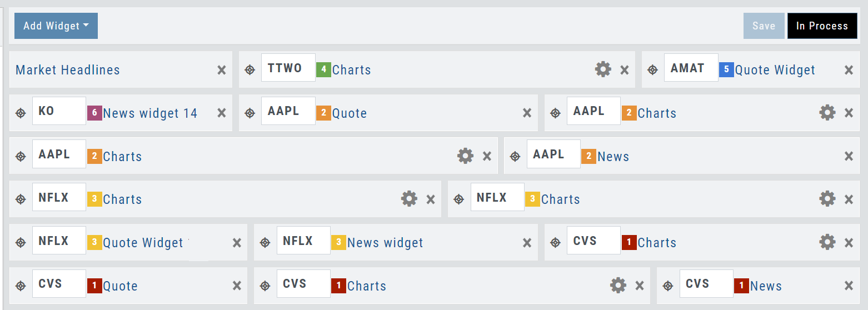Open the Market Headlines title link
868x310 pixels.
coord(68,70)
